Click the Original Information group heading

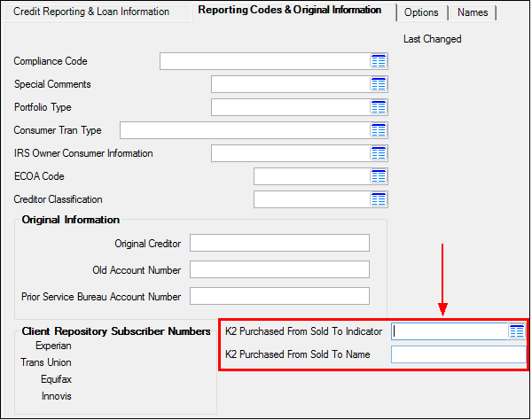(x=71, y=220)
